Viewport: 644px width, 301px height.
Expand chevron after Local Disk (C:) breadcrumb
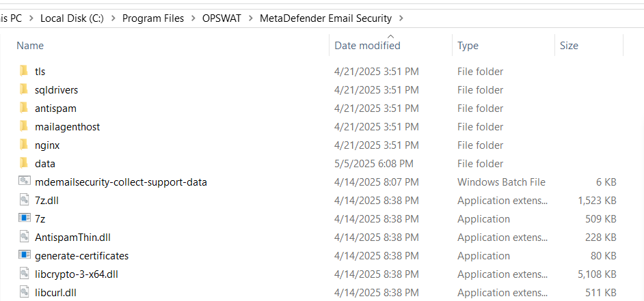(113, 18)
